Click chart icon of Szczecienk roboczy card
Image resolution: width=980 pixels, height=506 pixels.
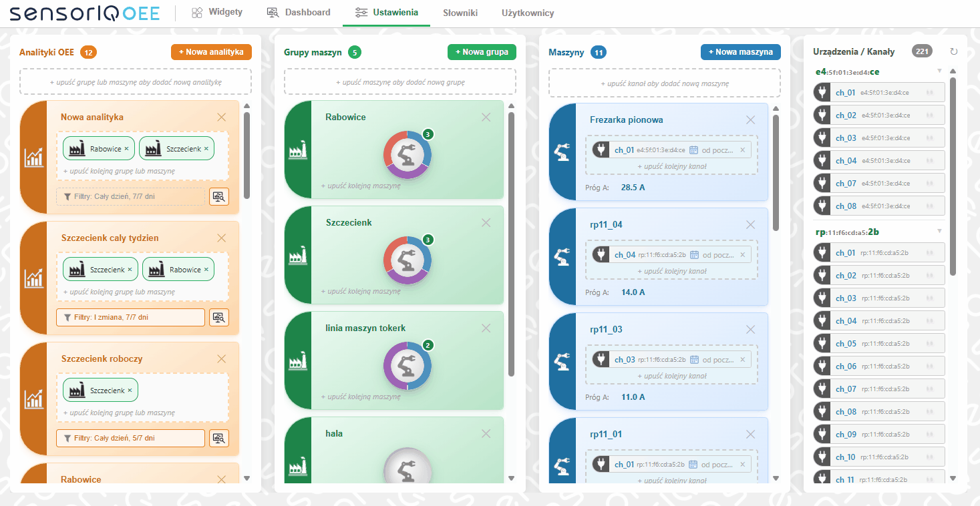(x=33, y=399)
